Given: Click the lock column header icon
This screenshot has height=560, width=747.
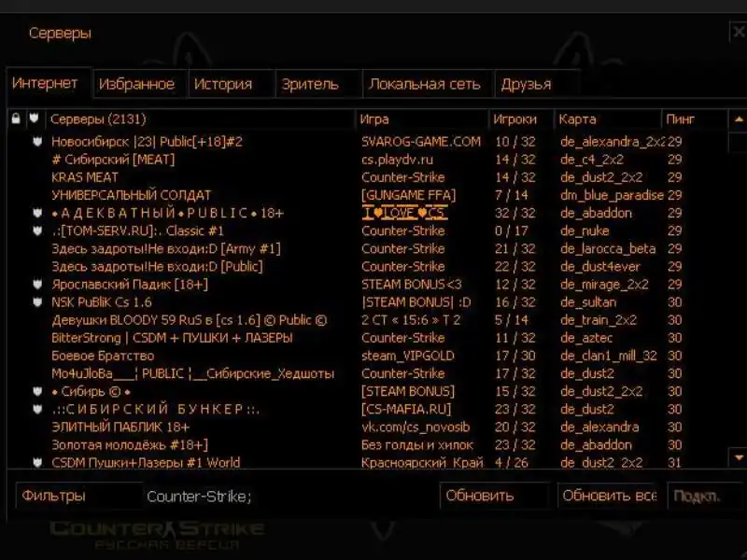Looking at the screenshot, I should pos(16,119).
